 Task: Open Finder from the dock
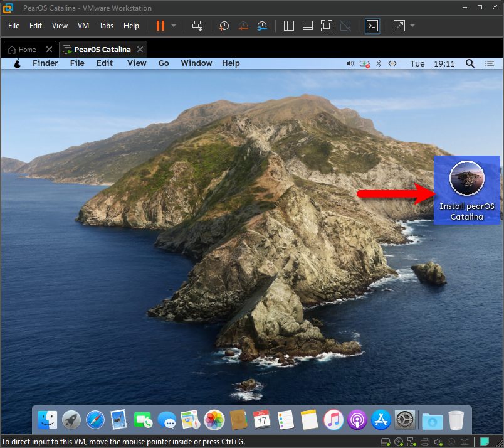[x=48, y=420]
